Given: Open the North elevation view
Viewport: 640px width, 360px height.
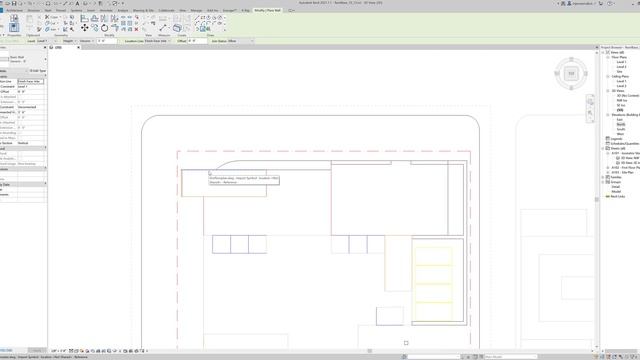Looking at the screenshot, I should point(621,124).
